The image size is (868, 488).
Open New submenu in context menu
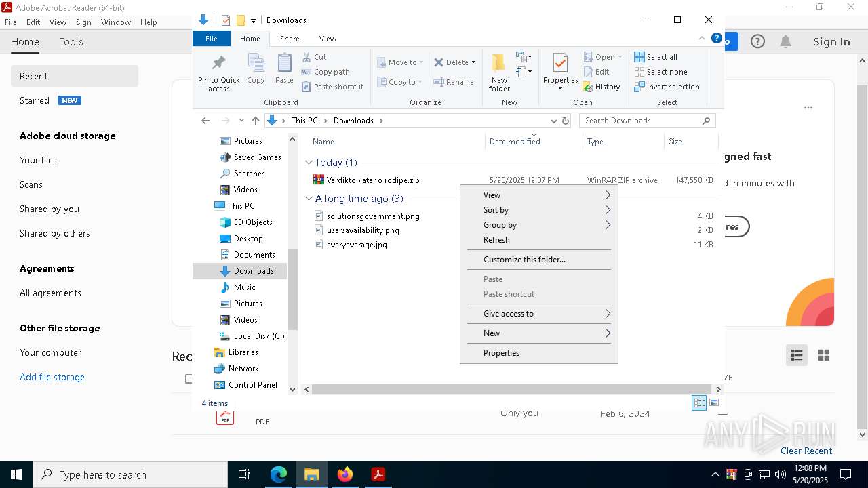(x=539, y=333)
